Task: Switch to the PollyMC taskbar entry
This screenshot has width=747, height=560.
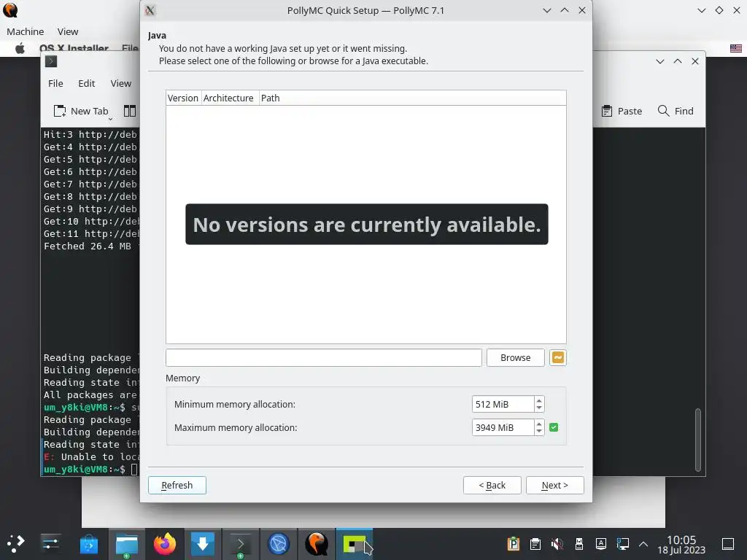Action: coord(355,544)
